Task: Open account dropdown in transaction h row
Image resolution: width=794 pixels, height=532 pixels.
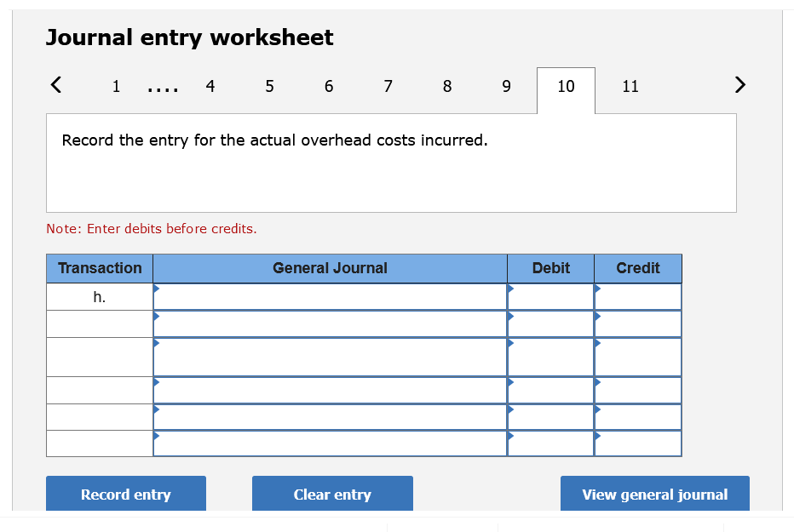Action: 331,297
